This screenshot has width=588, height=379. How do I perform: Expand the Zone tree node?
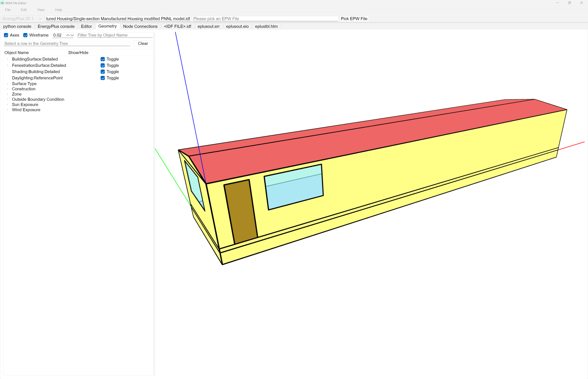[7, 94]
